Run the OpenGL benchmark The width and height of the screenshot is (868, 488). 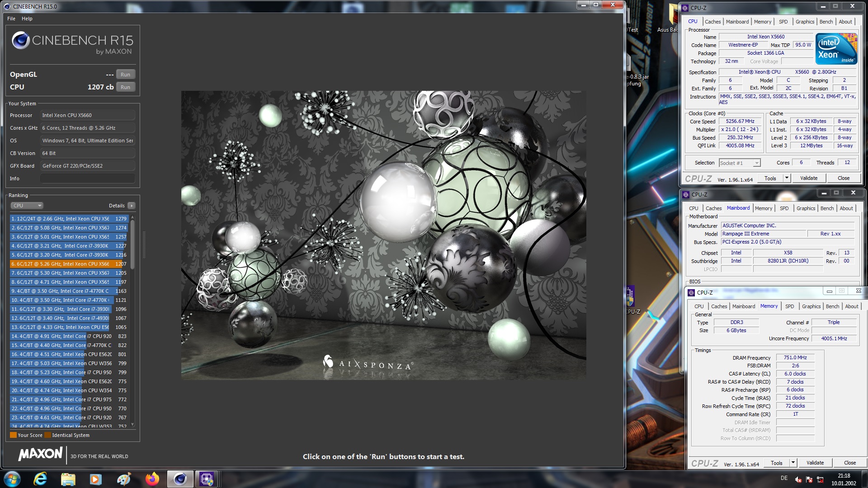pos(125,75)
